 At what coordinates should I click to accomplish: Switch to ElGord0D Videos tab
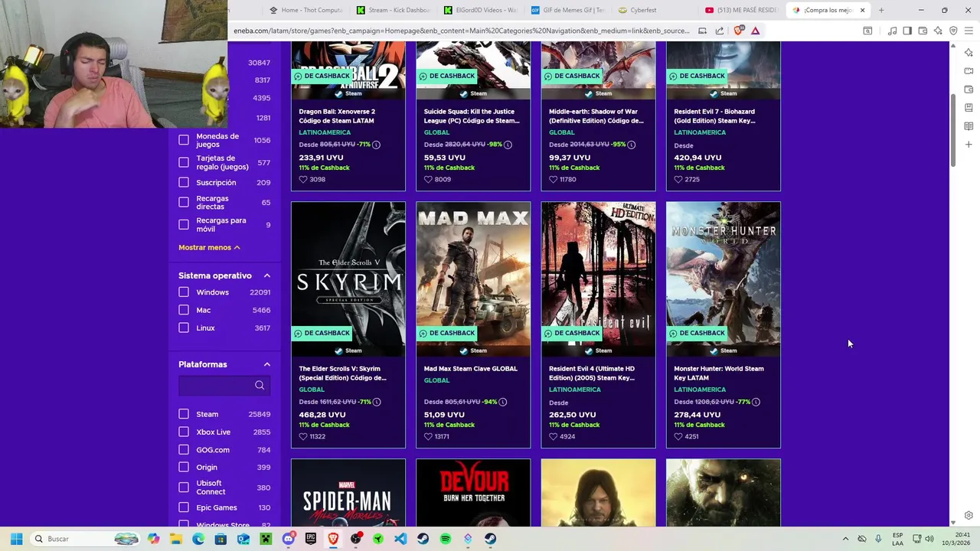click(x=480, y=10)
